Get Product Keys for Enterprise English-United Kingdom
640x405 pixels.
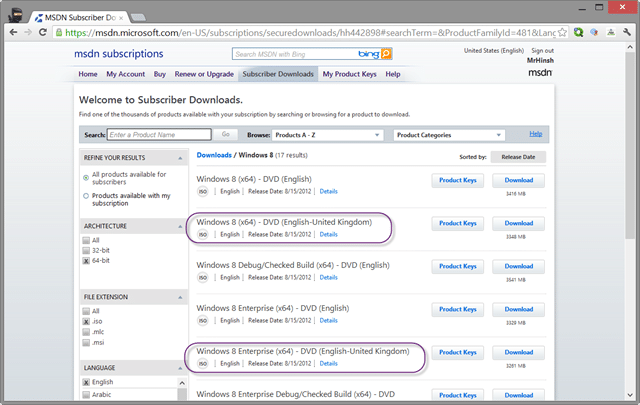458,352
